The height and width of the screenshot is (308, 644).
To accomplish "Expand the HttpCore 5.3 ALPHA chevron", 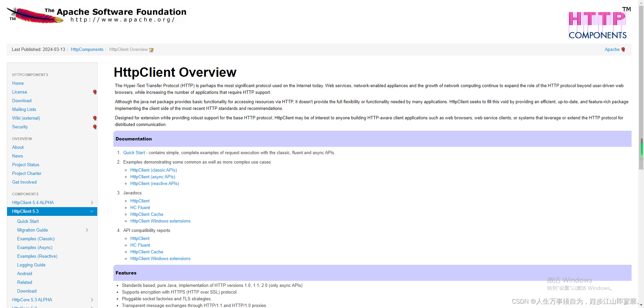I will click(92, 300).
